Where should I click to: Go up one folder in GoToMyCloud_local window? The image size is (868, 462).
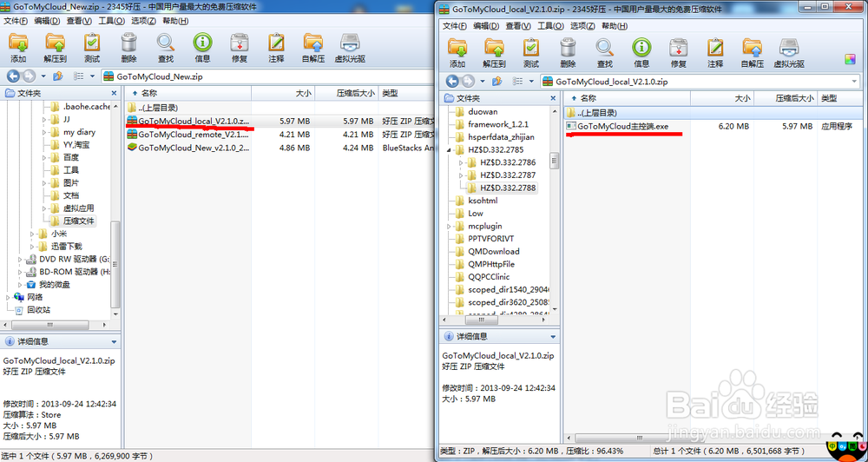click(x=497, y=82)
